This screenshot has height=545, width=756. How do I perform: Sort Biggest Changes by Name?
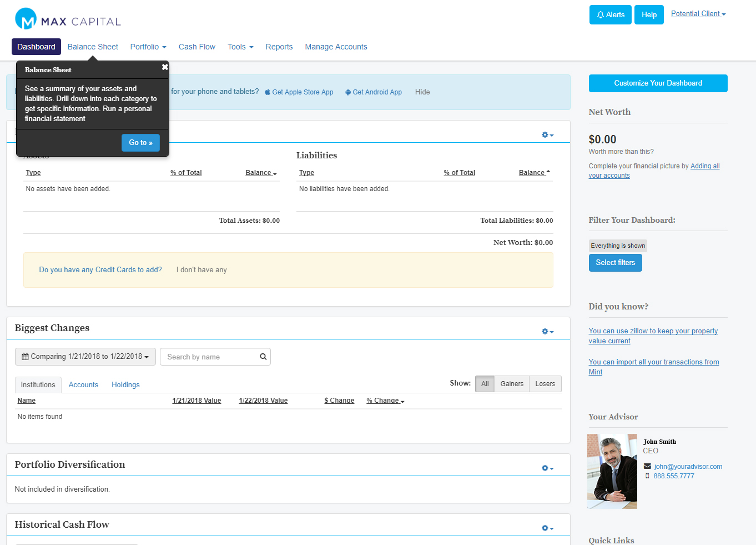[27, 401]
